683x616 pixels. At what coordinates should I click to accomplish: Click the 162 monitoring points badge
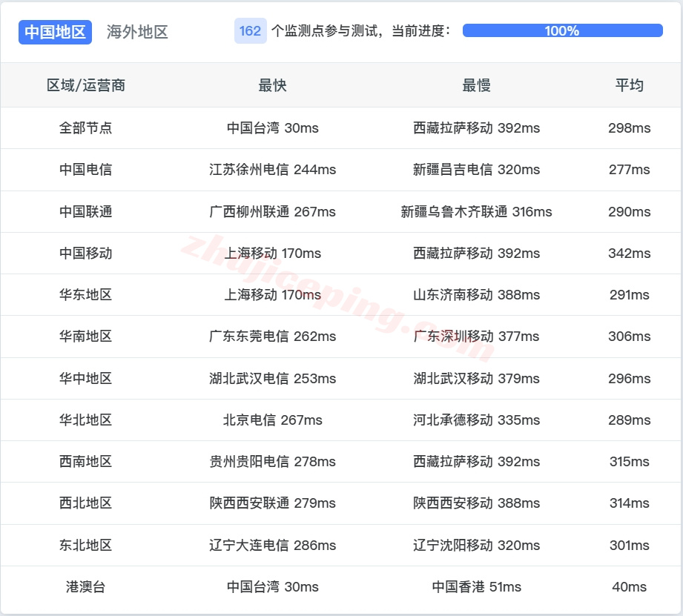[248, 31]
